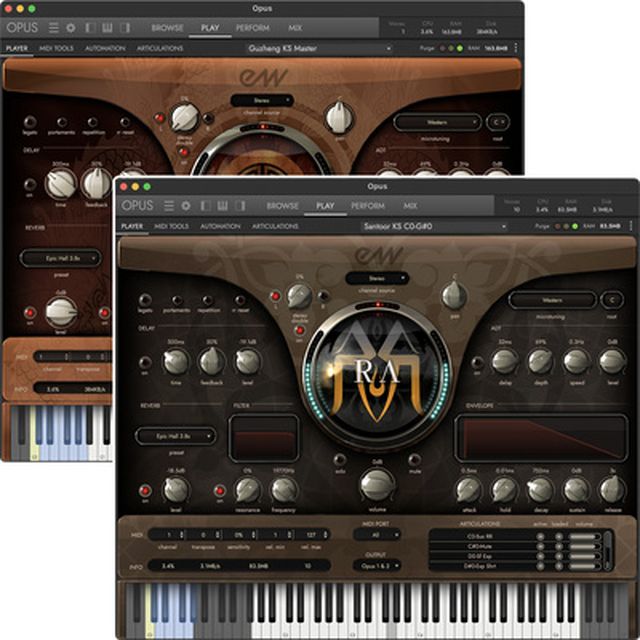The height and width of the screenshot is (640, 640).
Task: Open the MIDI Port All dropdown
Action: coord(376,535)
